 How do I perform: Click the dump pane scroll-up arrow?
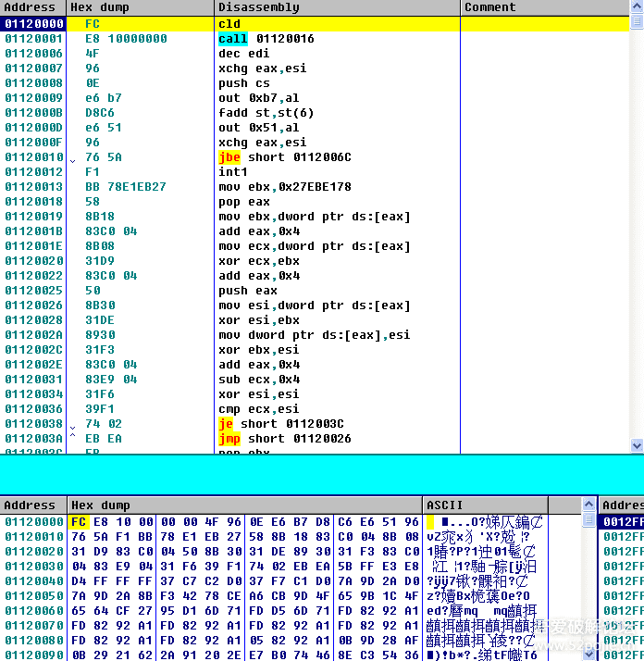[588, 505]
